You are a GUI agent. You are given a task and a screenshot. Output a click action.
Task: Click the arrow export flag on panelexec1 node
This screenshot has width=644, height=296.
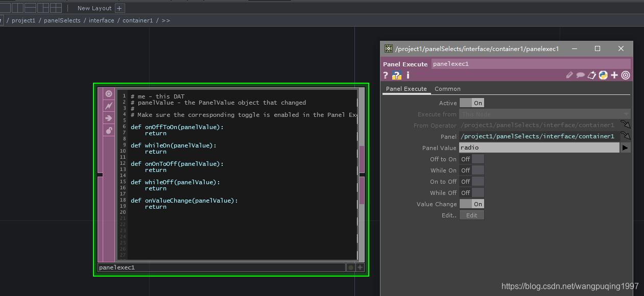tap(109, 118)
